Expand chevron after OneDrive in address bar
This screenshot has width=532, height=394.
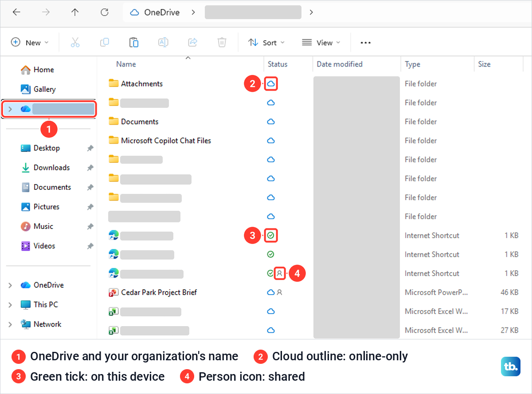[x=193, y=12]
